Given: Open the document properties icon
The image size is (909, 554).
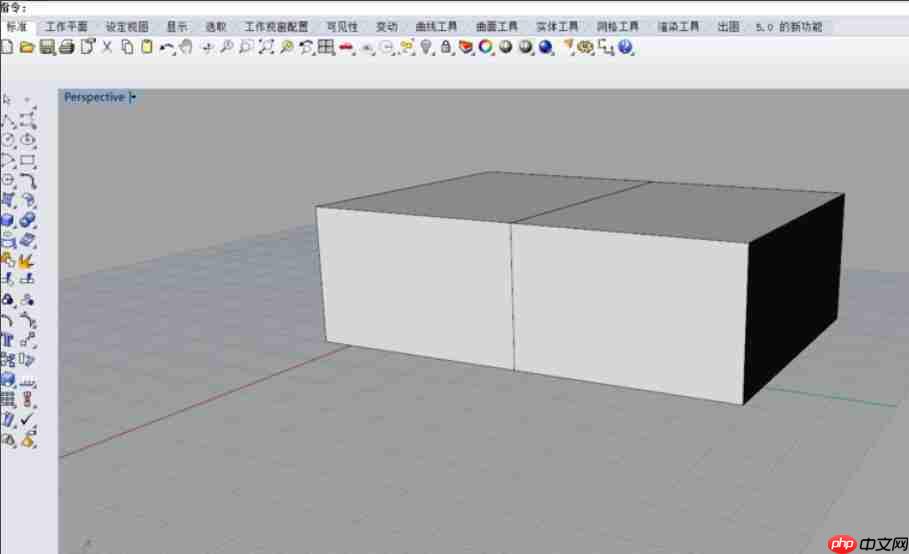Looking at the screenshot, I should [x=88, y=47].
